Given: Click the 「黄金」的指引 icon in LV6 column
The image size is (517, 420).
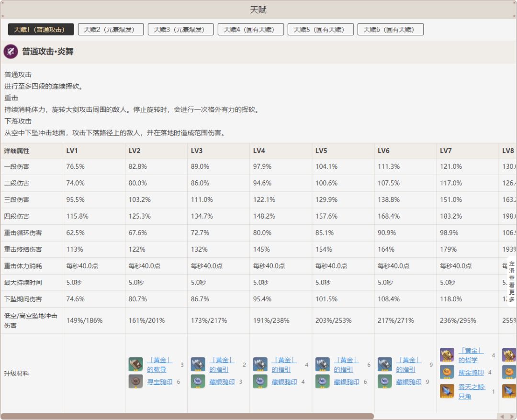Looking at the screenshot, I should pos(385,365).
